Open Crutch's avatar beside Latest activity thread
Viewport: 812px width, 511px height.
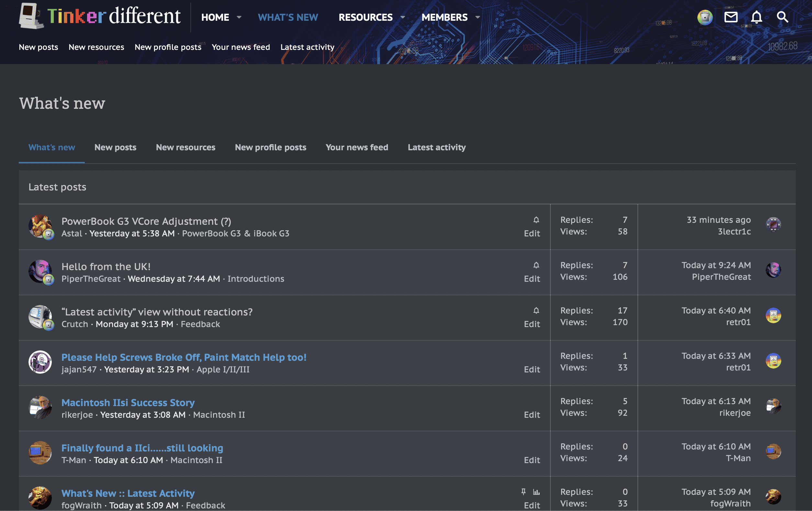click(40, 317)
